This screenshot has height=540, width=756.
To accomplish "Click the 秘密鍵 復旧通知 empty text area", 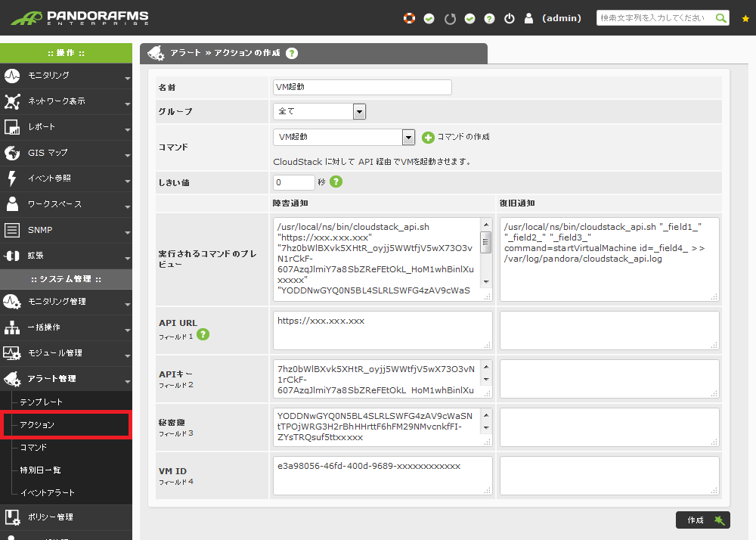I will point(609,427).
